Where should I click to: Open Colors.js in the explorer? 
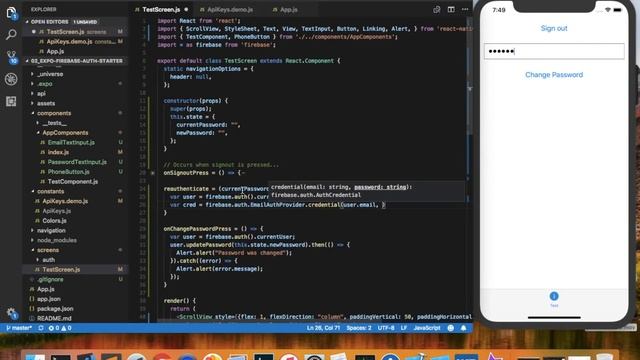coord(54,221)
